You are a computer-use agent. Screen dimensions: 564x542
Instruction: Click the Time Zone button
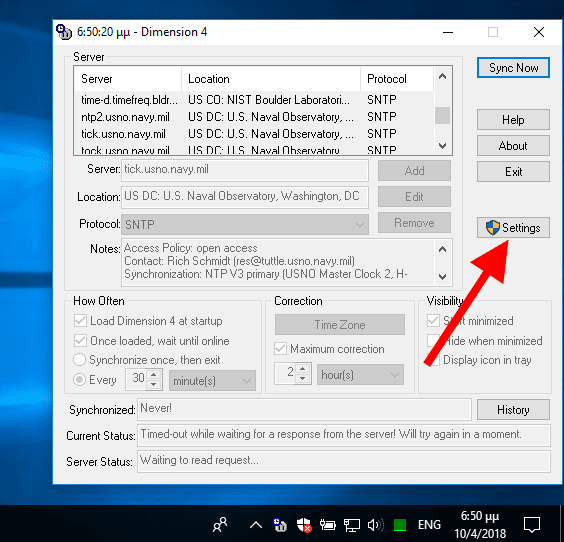(340, 325)
